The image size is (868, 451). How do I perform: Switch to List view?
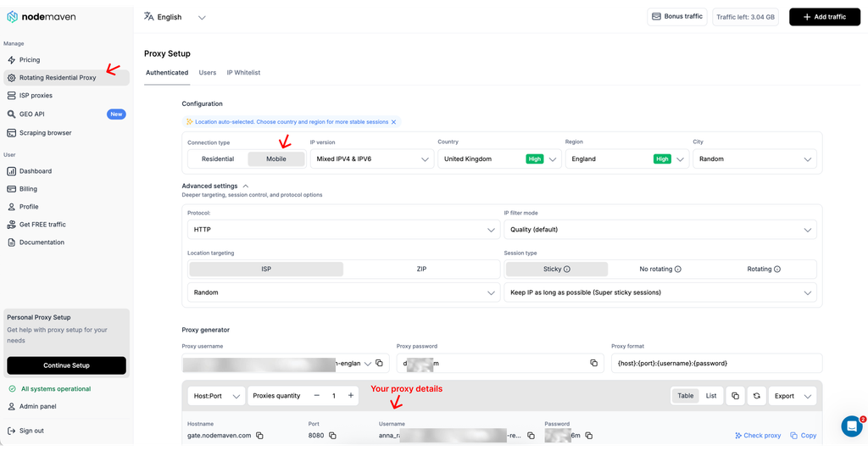(x=711, y=396)
